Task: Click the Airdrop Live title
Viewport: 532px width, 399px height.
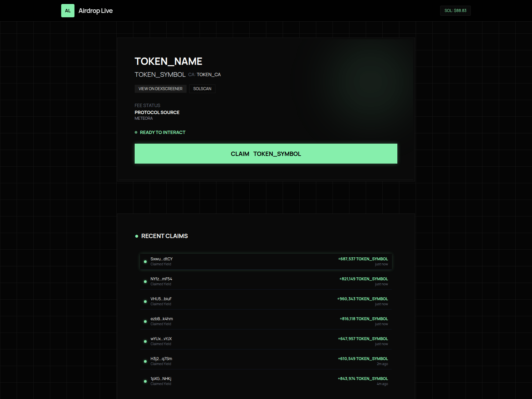Action: 95,10
